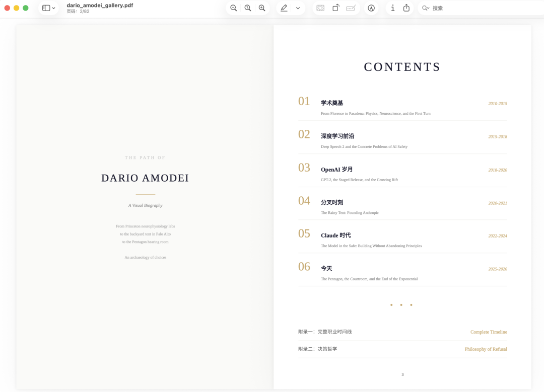Zoom in using the plus magnifier
This screenshot has width=544, height=392.
point(262,8)
